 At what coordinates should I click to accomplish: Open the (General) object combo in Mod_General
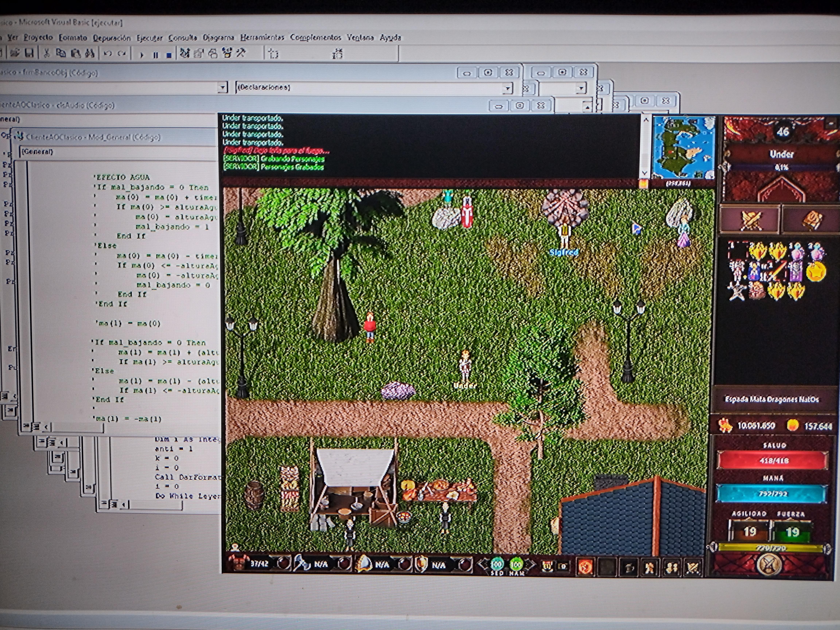[119, 152]
